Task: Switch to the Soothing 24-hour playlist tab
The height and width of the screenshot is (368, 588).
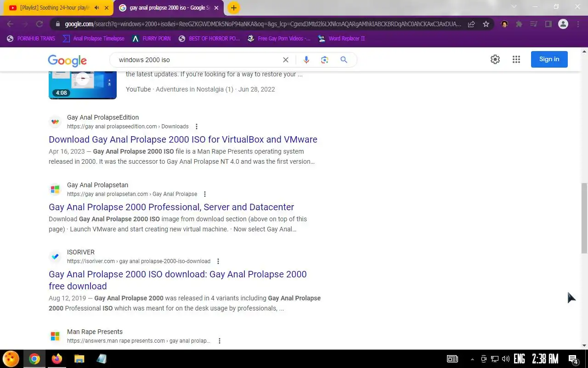Action: 55,8
